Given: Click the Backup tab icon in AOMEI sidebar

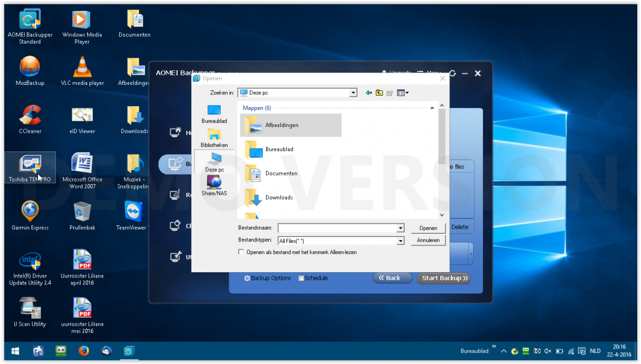Looking at the screenshot, I should click(x=176, y=164).
